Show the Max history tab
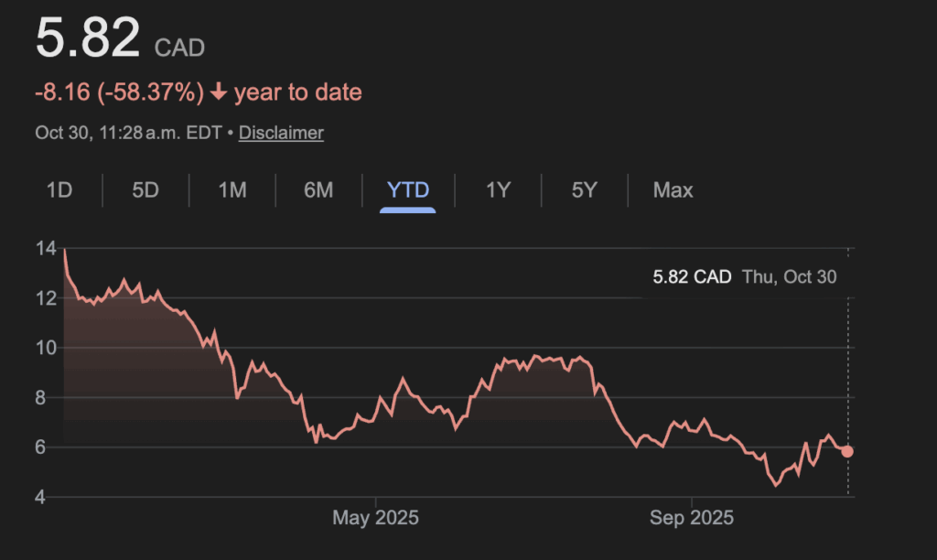 (673, 190)
